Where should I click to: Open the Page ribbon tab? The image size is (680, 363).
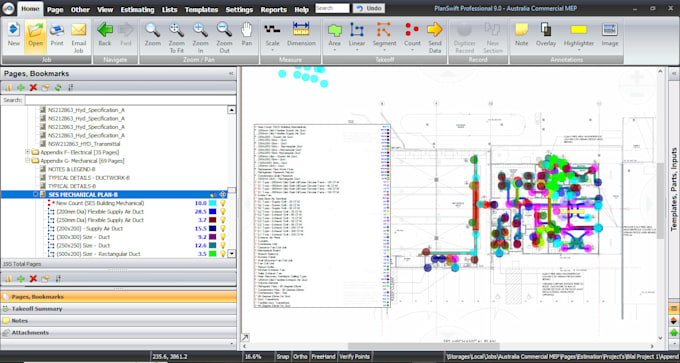55,10
